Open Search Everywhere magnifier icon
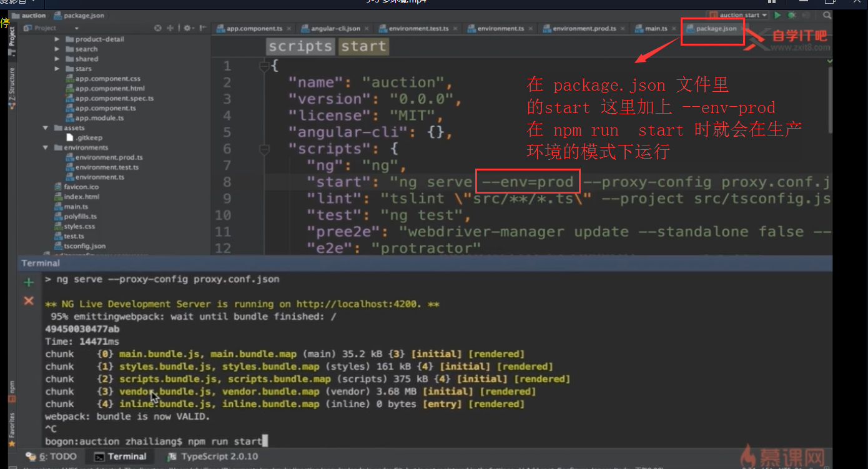Image resolution: width=868 pixels, height=469 pixels. tap(827, 15)
